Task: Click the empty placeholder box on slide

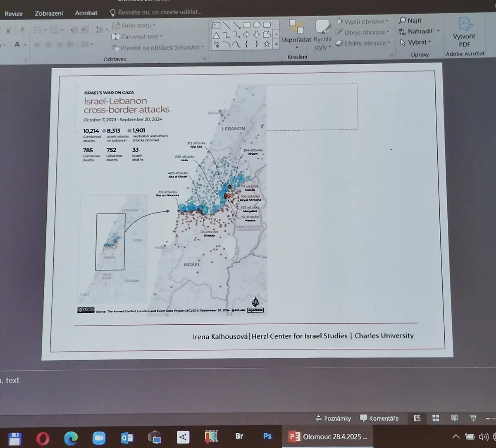Action: tap(312, 107)
